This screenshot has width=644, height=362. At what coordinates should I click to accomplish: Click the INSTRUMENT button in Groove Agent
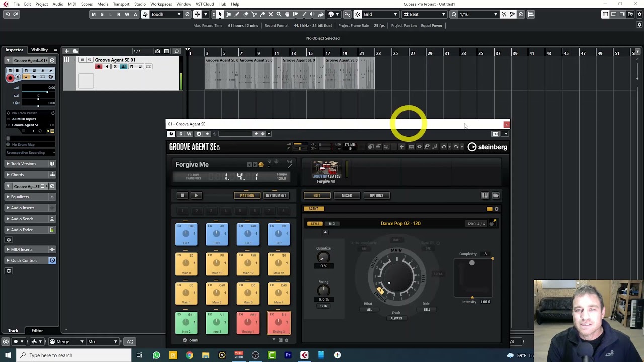click(x=276, y=196)
